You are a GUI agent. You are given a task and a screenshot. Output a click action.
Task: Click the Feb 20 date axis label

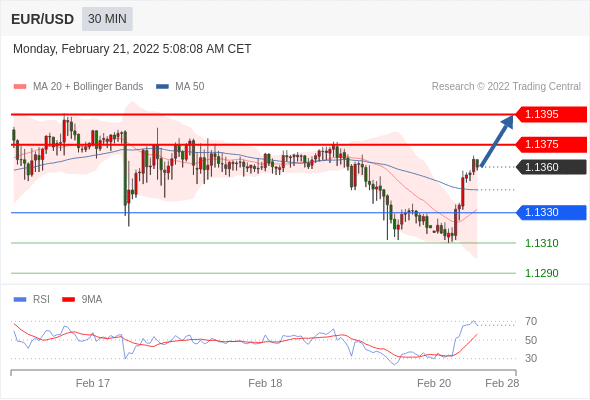click(x=434, y=383)
